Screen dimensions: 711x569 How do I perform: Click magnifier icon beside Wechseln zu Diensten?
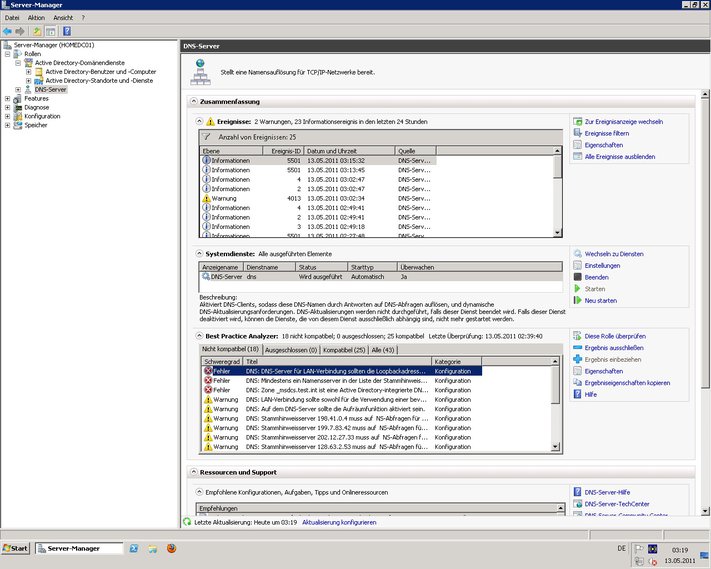click(x=577, y=253)
